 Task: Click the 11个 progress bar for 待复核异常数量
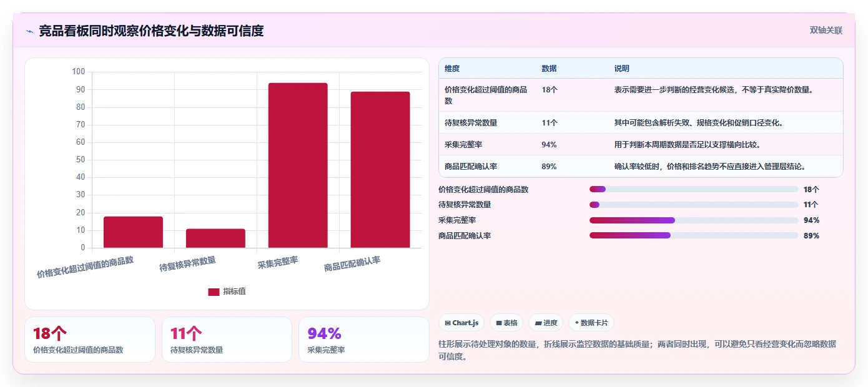(x=694, y=205)
